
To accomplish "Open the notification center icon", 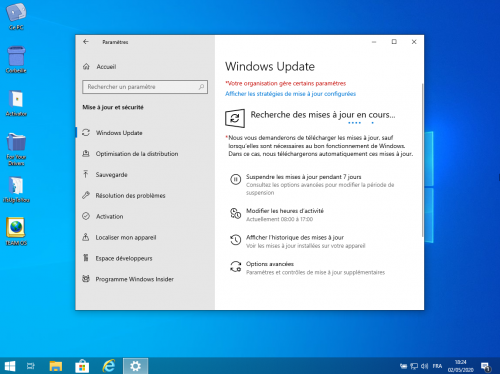I will pos(486,367).
